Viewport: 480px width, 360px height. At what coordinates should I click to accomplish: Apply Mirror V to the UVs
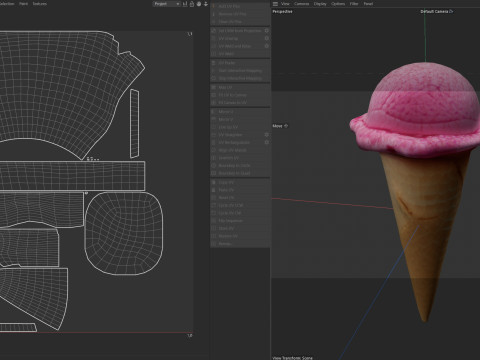[240, 119]
